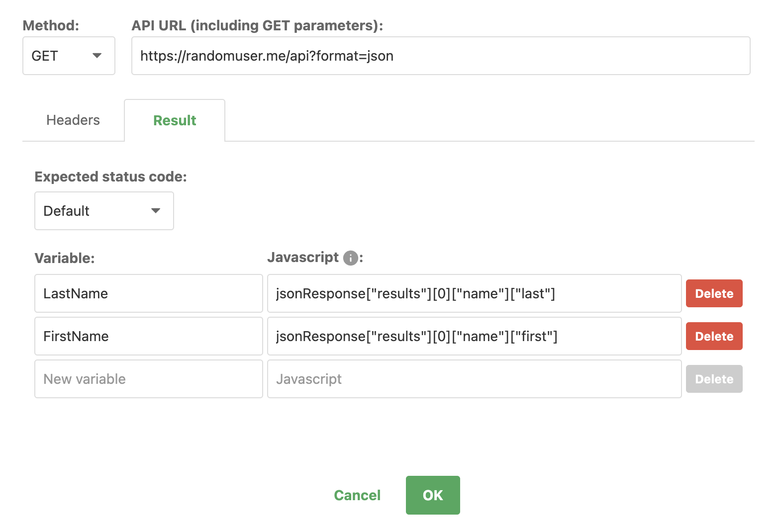Screen dimensions: 780x532
Task: Focus the FirstName variable field
Action: 148,336
